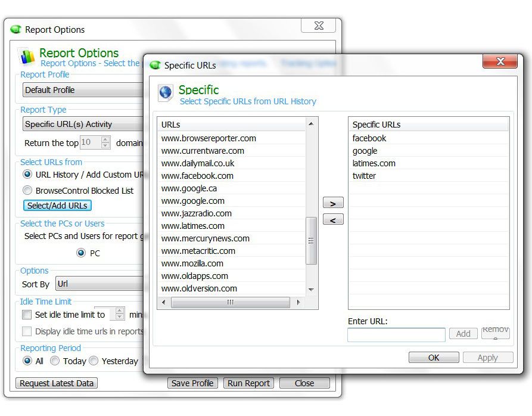Click the Select/Add URLs button

[58, 206]
